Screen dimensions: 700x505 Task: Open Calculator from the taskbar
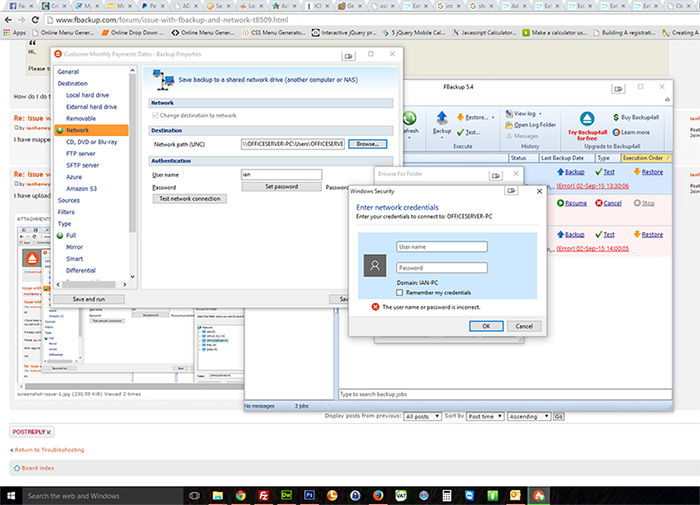(446, 495)
